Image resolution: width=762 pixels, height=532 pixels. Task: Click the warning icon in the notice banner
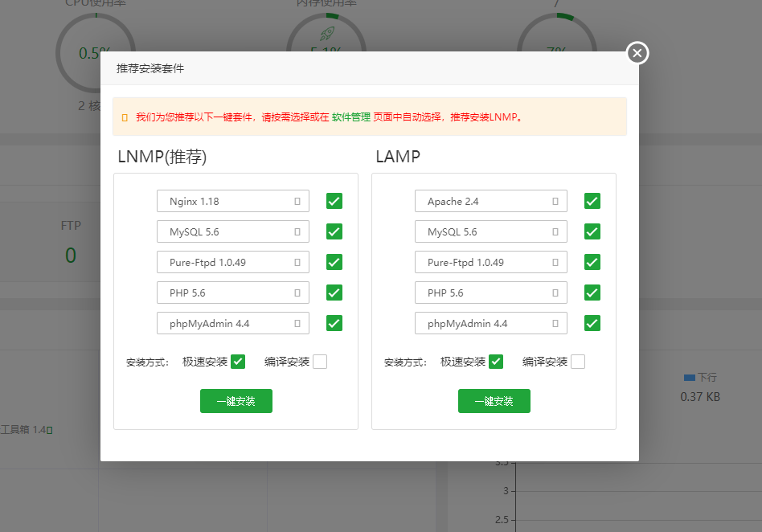point(125,117)
